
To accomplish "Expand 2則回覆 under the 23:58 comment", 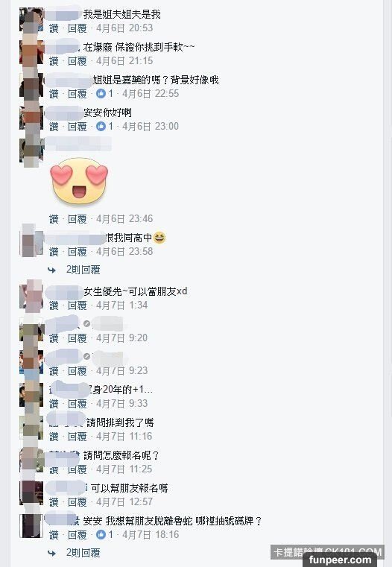I will pyautogui.click(x=83, y=270).
